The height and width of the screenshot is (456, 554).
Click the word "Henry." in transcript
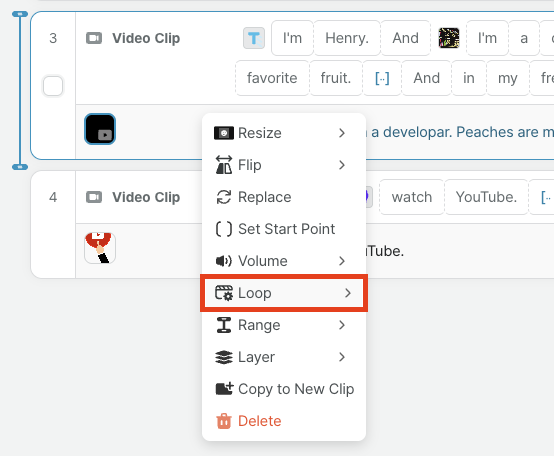tap(347, 38)
